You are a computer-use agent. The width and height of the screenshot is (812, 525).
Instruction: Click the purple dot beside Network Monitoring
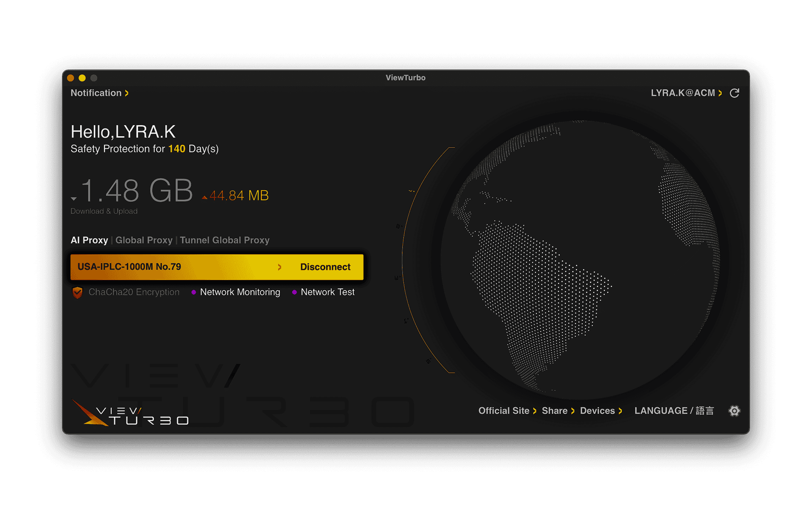click(x=194, y=292)
